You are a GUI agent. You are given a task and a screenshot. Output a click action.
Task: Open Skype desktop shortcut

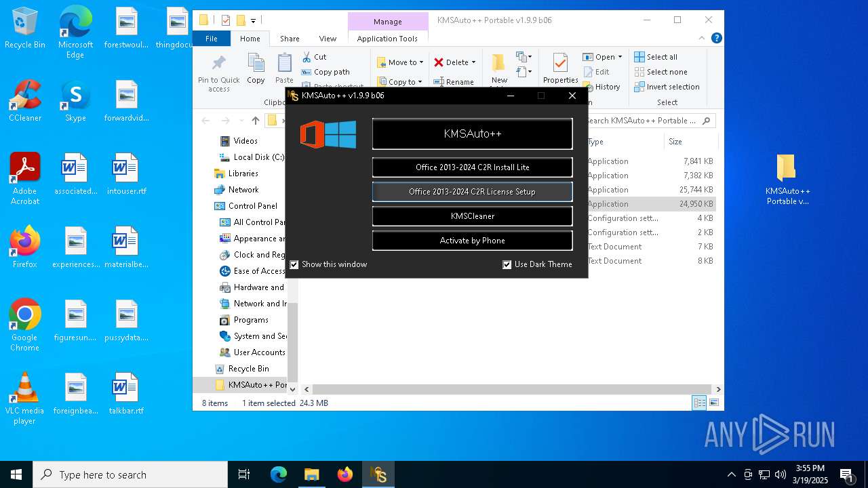tap(75, 101)
